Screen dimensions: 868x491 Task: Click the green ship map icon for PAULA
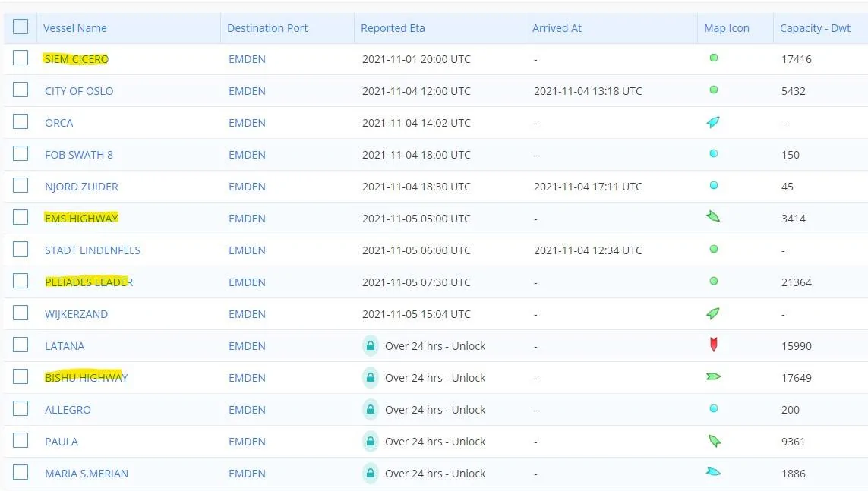[714, 441]
